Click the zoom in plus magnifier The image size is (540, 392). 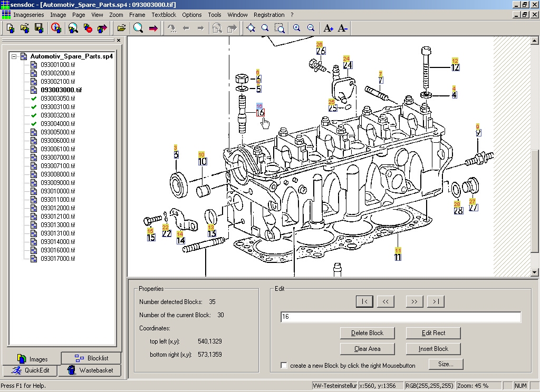point(297,28)
